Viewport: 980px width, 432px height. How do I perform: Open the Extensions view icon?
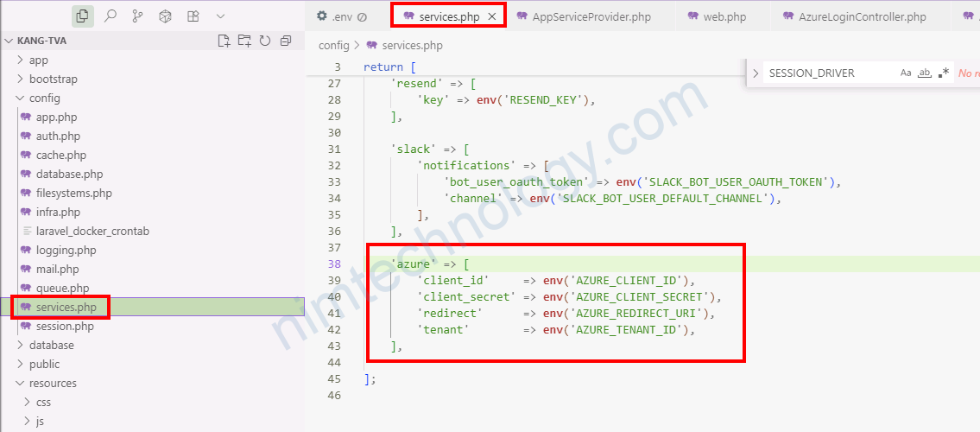click(193, 16)
